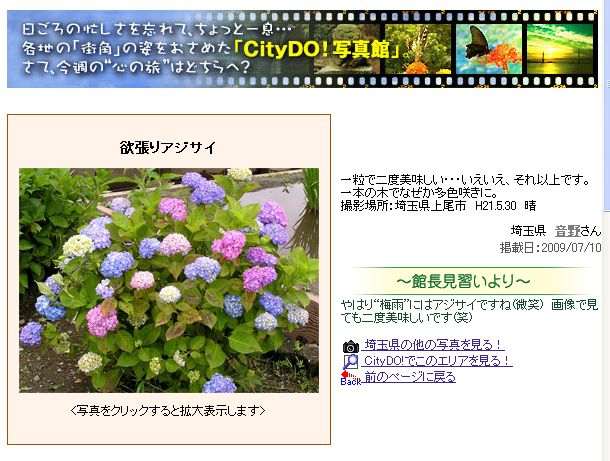
Task: Follow the 前のページに戻る link
Action: 409,377
